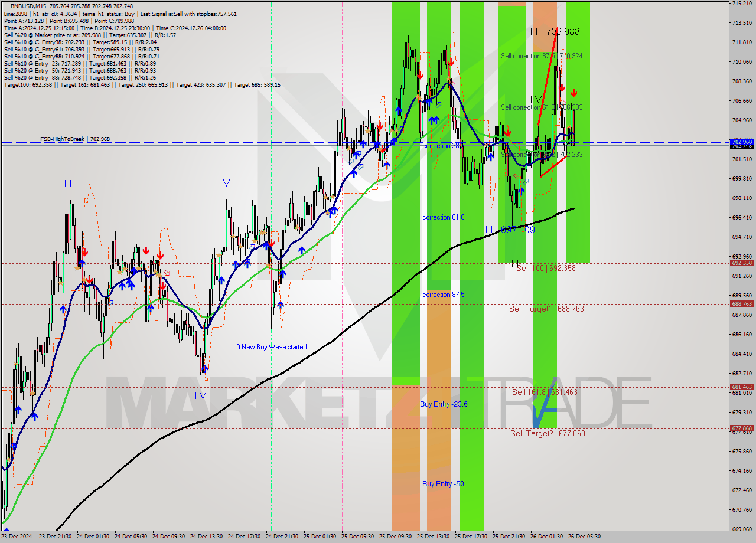756x543 pixels.
Task: Click the 'Sell %20 @ Entry -50: 721.943' line
Action: (x=80, y=70)
